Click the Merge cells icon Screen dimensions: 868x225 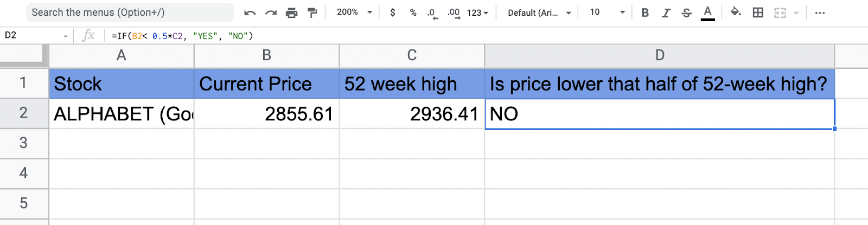point(780,13)
